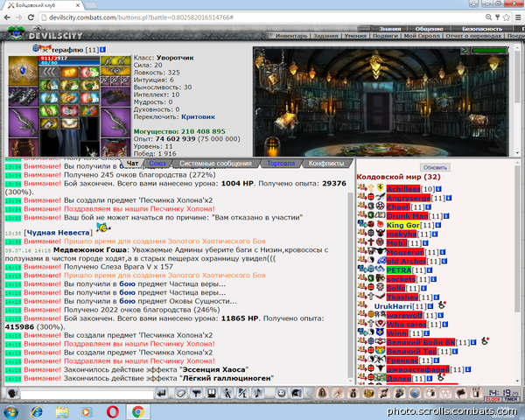This screenshot has height=420, width=525.
Task: Click the enter-arrow send message button
Action: tap(162, 393)
